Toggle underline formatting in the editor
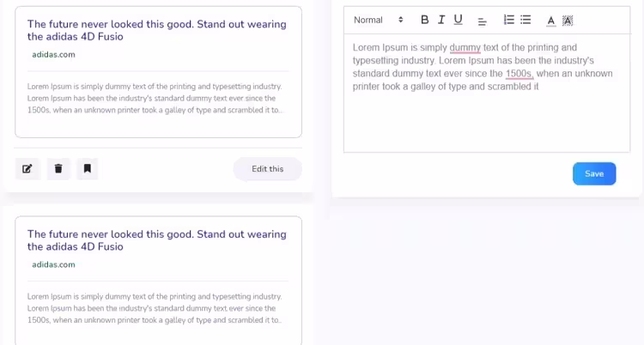This screenshot has height=345, width=644. pos(458,20)
